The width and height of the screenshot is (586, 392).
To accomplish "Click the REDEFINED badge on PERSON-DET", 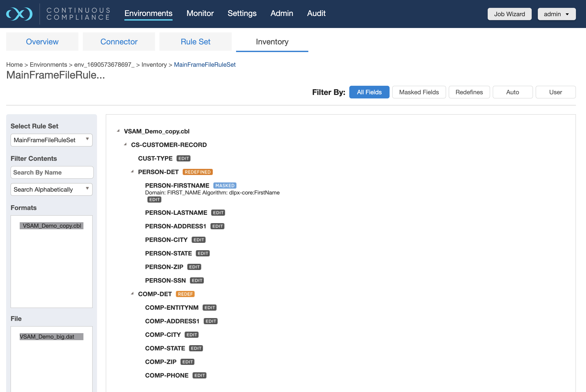I will pyautogui.click(x=198, y=172).
